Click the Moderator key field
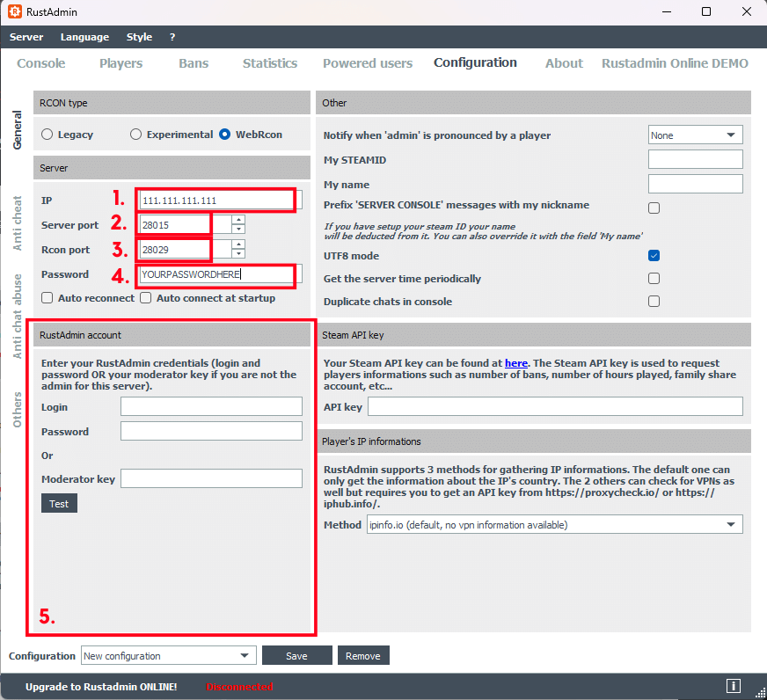767x700 pixels. coord(211,478)
